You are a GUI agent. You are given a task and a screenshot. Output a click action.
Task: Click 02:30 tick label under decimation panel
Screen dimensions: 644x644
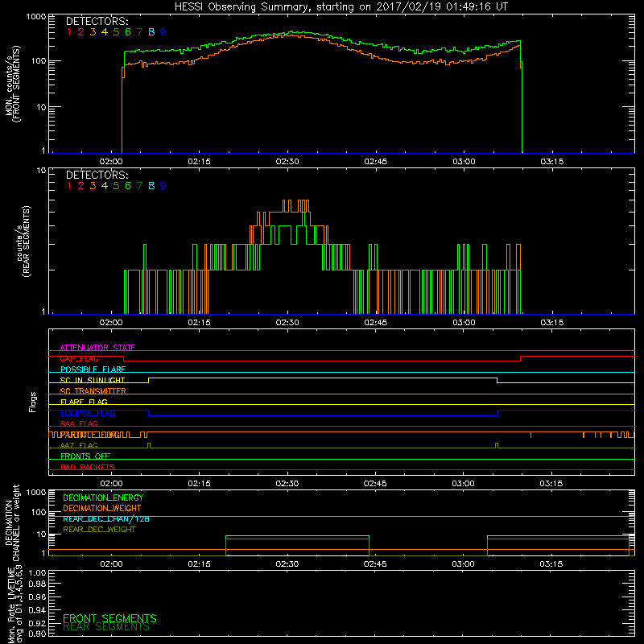[x=287, y=564]
